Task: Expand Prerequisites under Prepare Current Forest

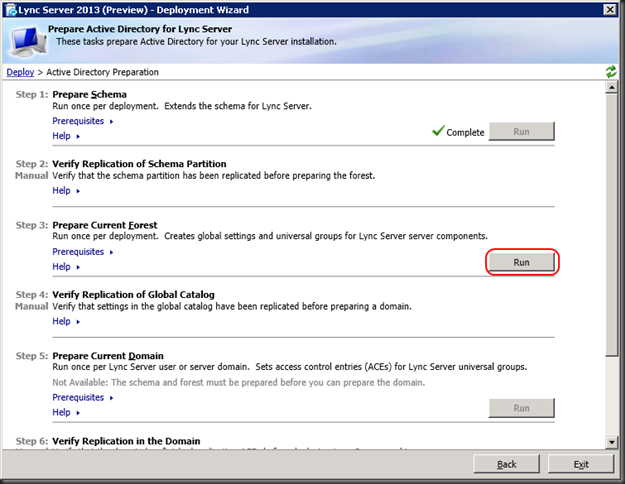Action: (x=83, y=252)
